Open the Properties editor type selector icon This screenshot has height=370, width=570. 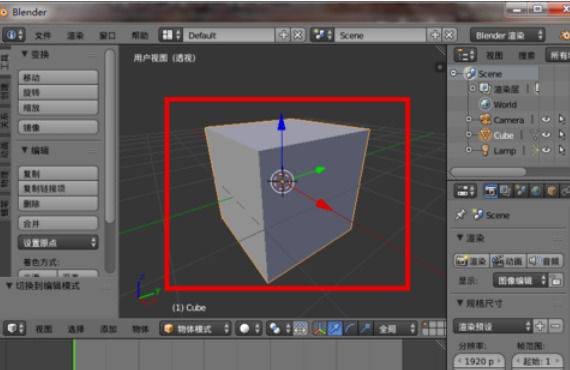click(465, 190)
